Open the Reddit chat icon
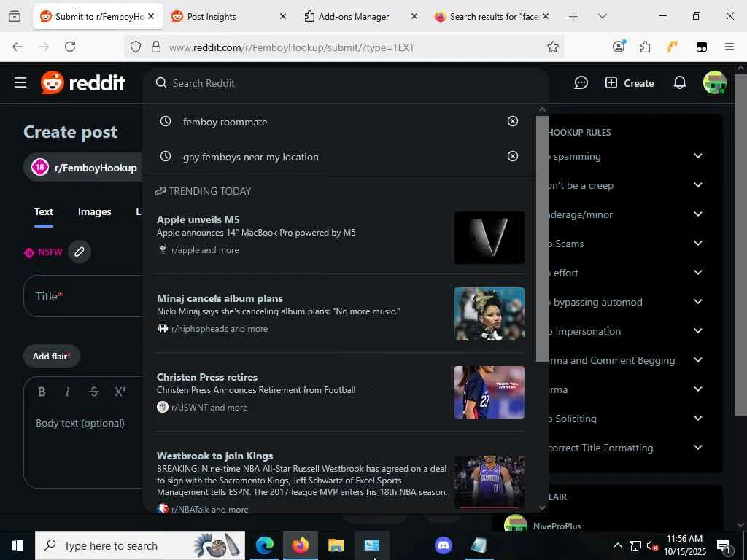The height and width of the screenshot is (560, 747). coord(581,83)
